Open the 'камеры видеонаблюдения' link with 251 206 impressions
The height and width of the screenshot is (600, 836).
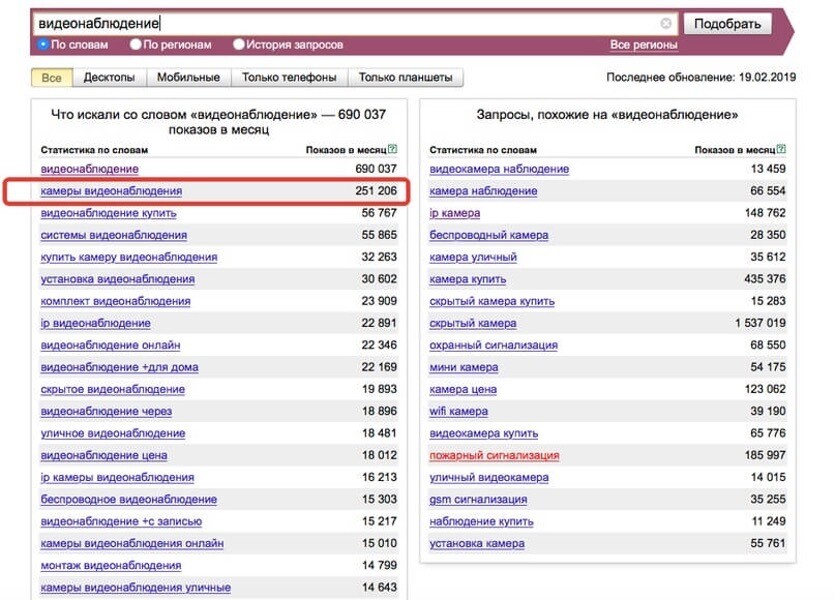(111, 191)
